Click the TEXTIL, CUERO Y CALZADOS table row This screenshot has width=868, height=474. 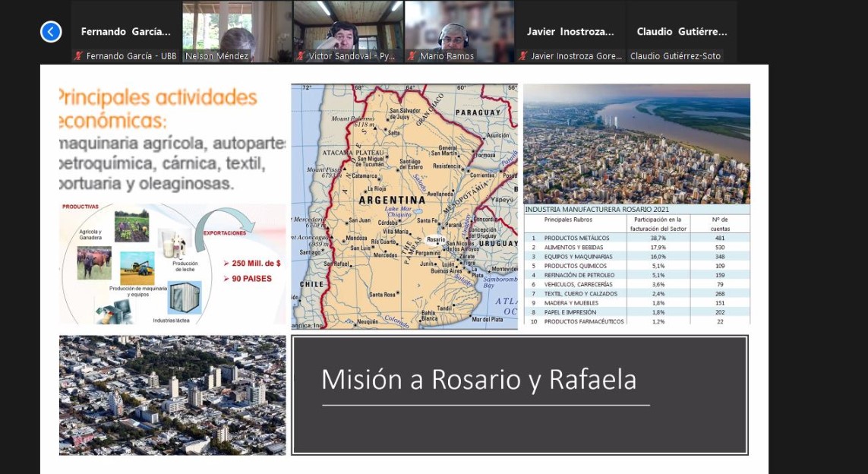point(636,293)
